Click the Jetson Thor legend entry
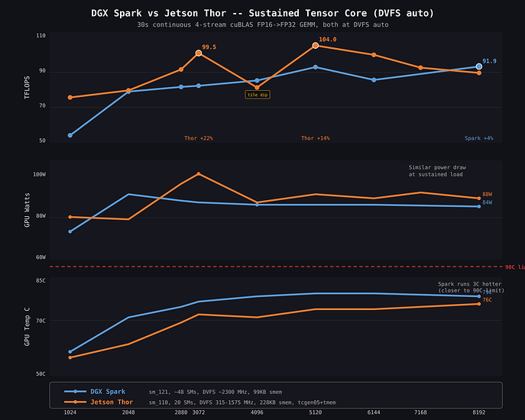Viewport: 525px width, 420px height. tap(99, 402)
